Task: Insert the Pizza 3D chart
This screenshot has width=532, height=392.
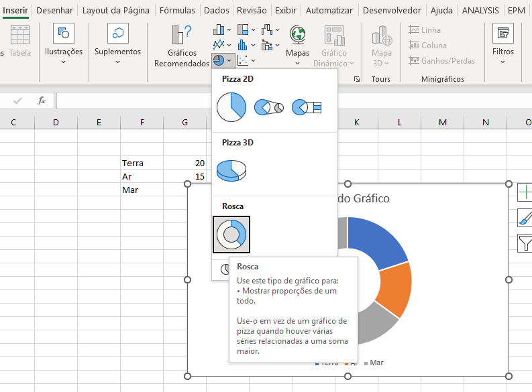Action: pyautogui.click(x=231, y=170)
